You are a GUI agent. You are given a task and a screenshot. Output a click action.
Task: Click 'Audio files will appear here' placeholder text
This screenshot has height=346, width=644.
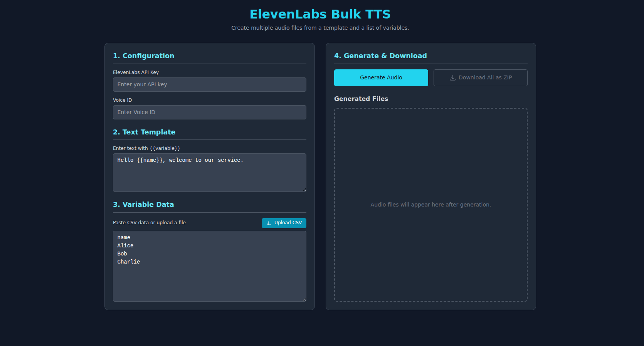(x=430, y=205)
